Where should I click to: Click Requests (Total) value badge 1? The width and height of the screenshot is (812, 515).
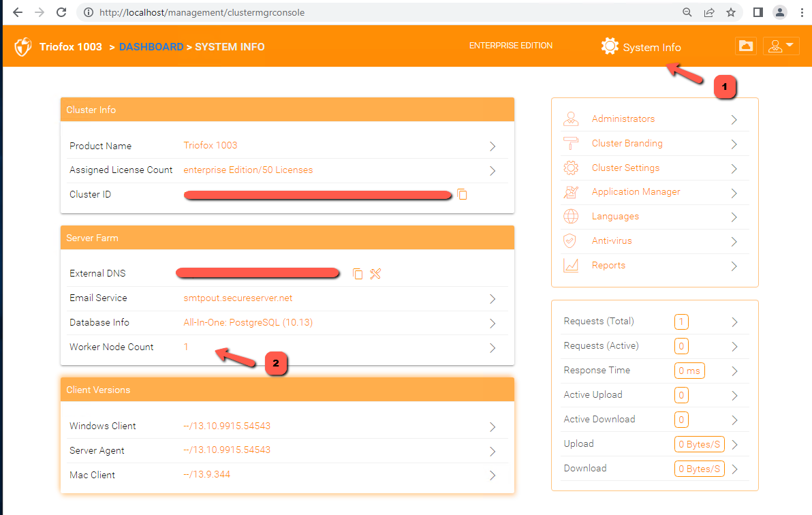(x=681, y=322)
